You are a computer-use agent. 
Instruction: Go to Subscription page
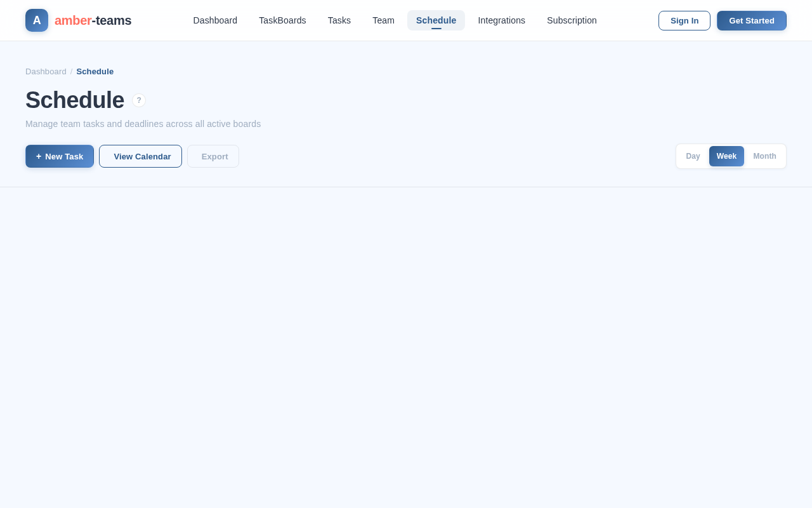click(572, 20)
